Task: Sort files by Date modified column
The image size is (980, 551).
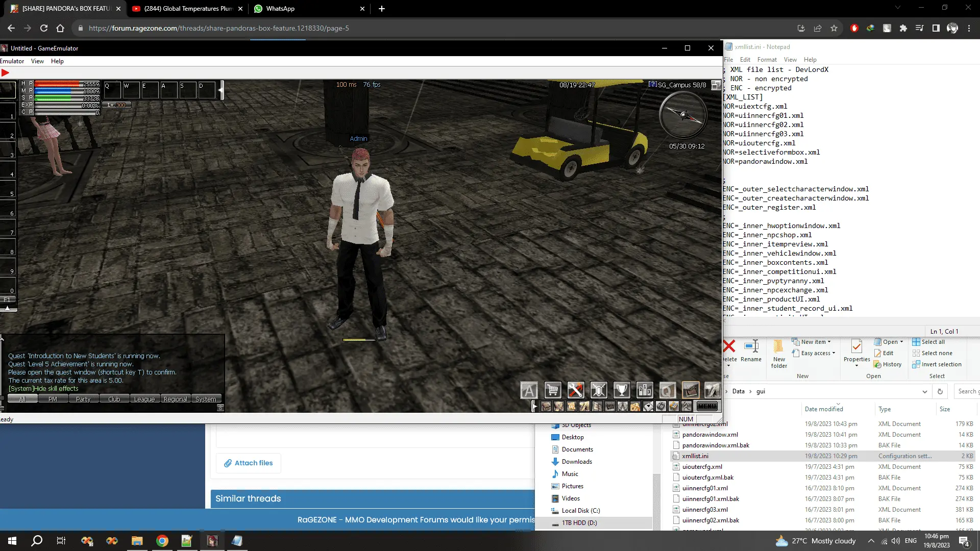Action: 824,409
